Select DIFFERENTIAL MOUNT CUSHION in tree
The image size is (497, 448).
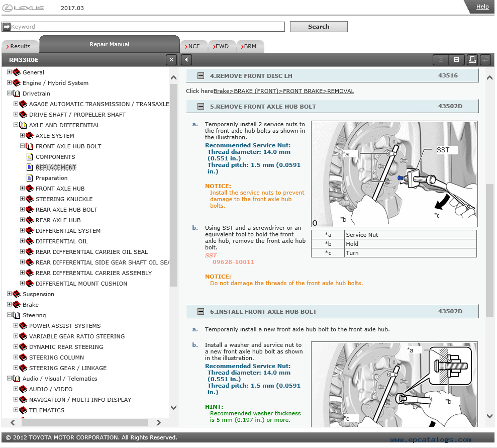(x=81, y=284)
